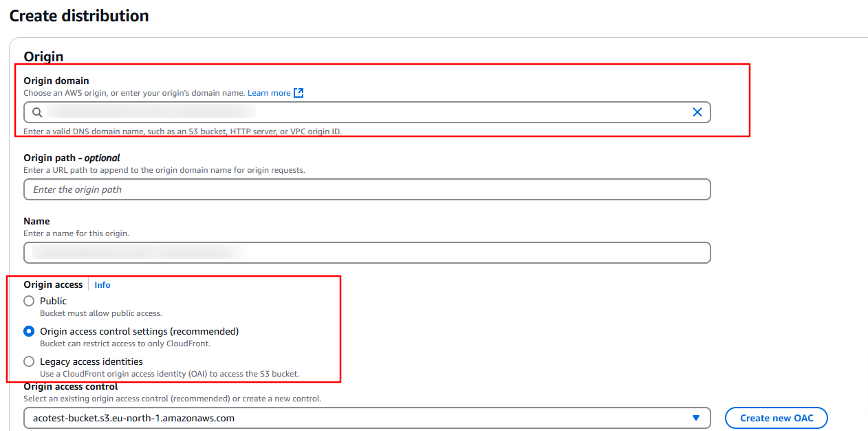Click the Create distribution page title
Image resolution: width=868 pixels, height=431 pixels.
(79, 16)
